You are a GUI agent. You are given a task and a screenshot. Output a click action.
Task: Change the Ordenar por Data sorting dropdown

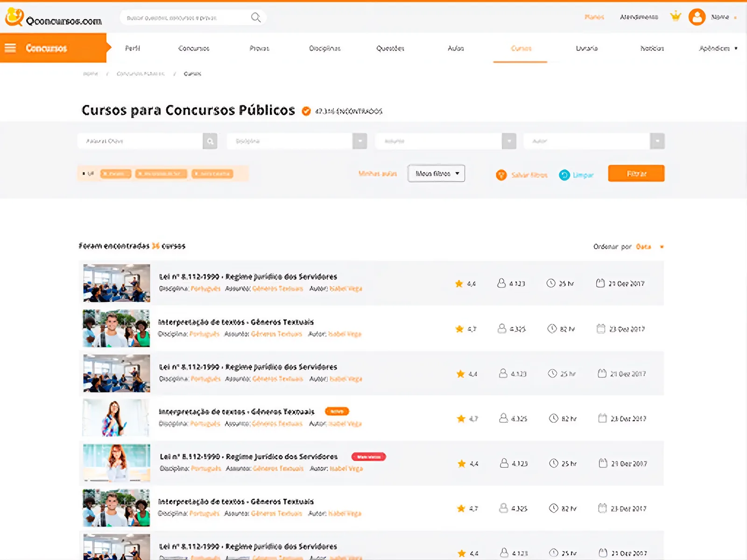(649, 246)
